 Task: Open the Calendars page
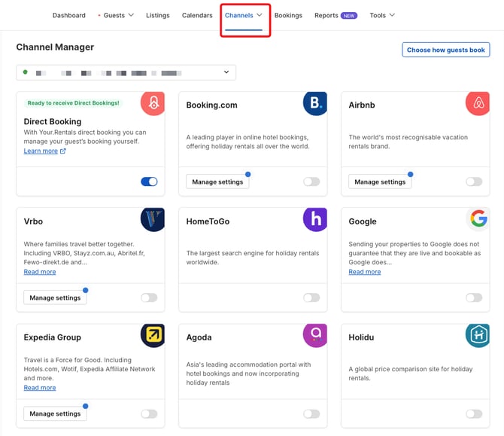[x=197, y=16]
